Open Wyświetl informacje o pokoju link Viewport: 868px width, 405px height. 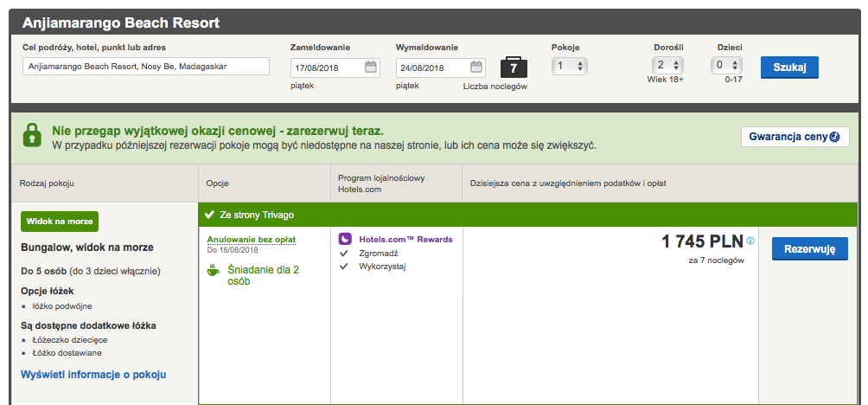pyautogui.click(x=93, y=375)
